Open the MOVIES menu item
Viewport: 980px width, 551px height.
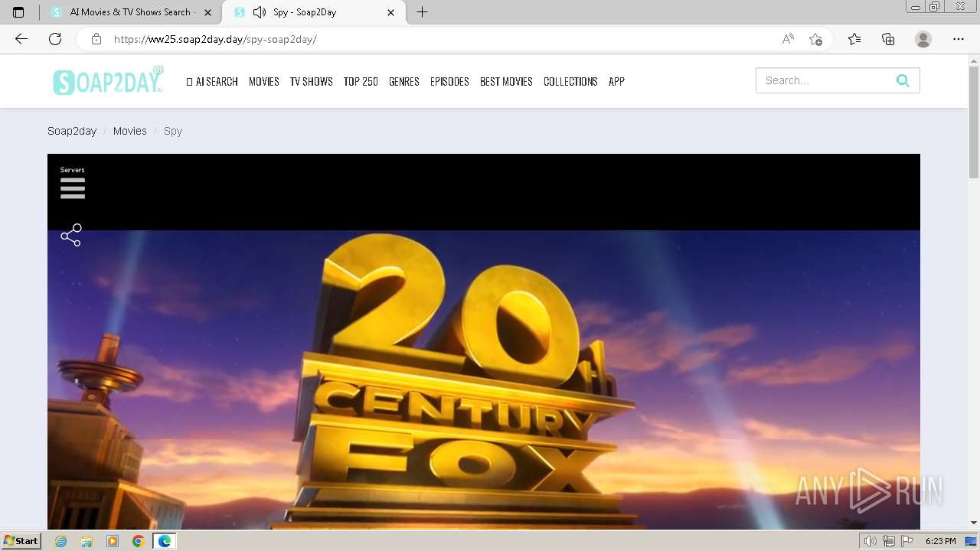click(x=264, y=81)
